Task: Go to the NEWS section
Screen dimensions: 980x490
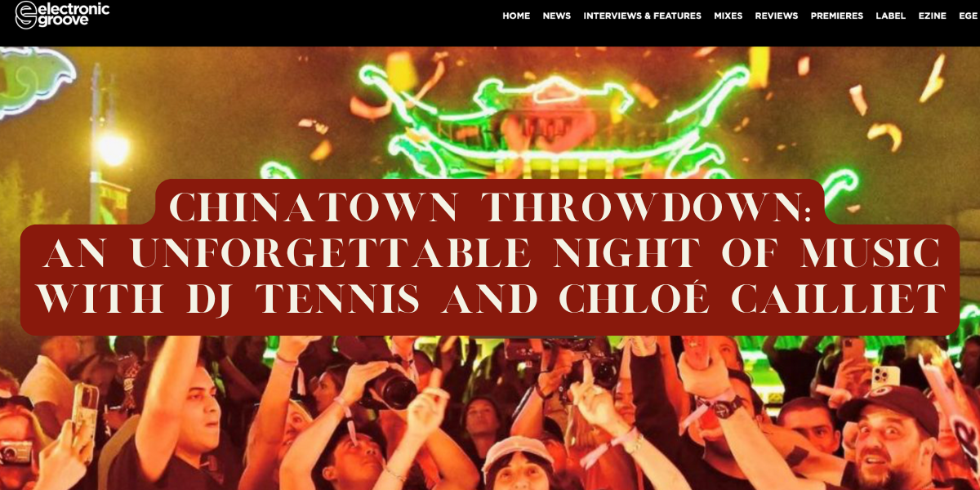Action: tap(557, 16)
